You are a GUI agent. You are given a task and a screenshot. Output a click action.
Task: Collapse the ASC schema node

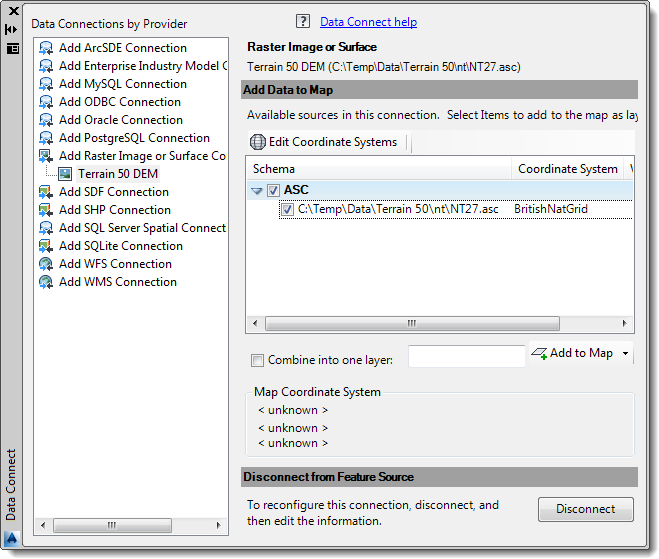pyautogui.click(x=256, y=191)
